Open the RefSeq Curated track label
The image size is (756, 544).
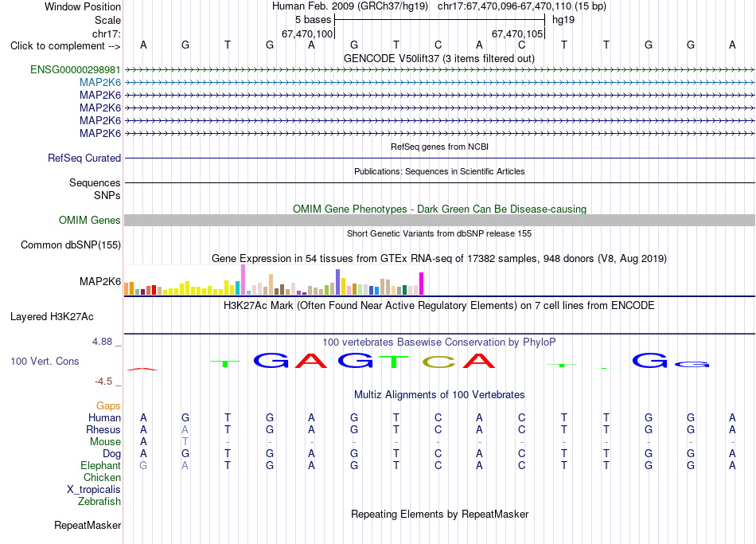point(84,158)
